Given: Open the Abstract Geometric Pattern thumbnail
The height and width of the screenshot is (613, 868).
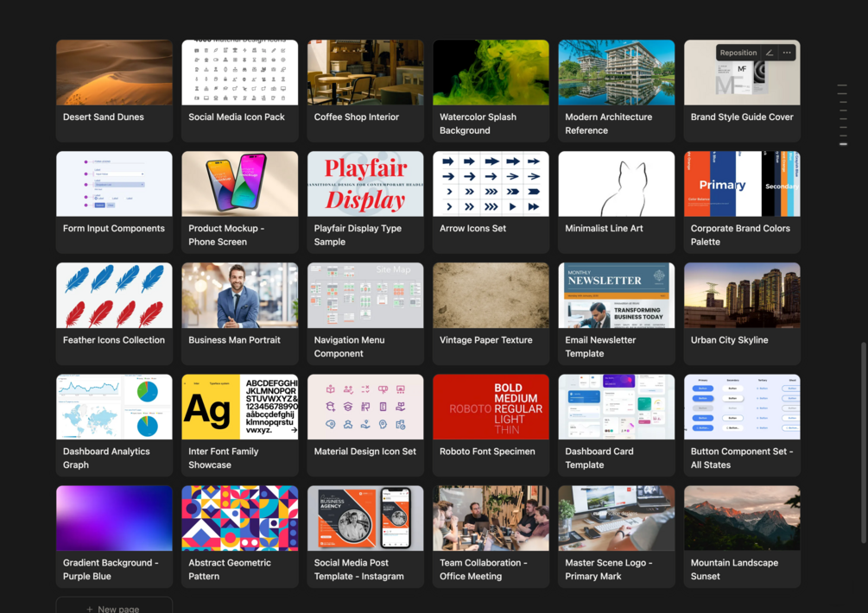Looking at the screenshot, I should point(240,518).
